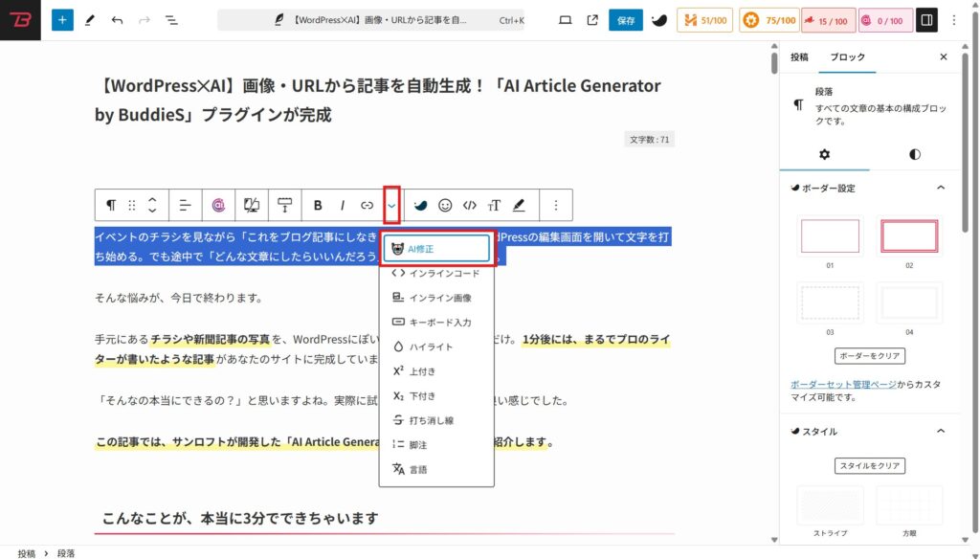Select the pencil tools icon
Image resolution: width=980 pixels, height=559 pixels.
point(89,20)
